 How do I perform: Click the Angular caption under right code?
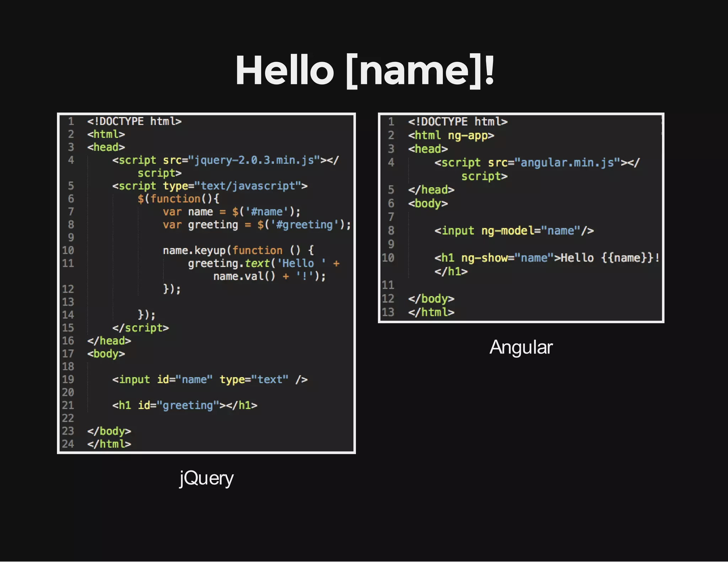pyautogui.click(x=521, y=347)
